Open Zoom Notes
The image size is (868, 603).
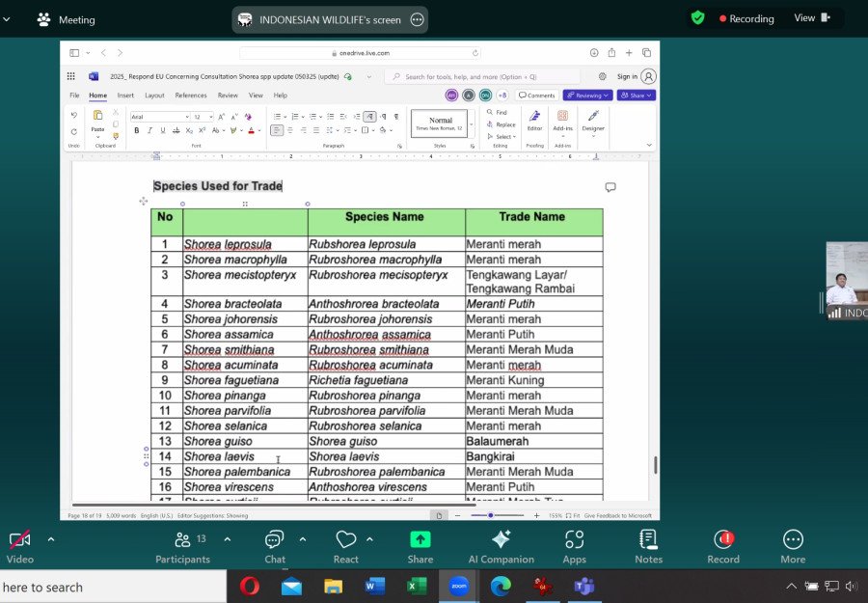(x=648, y=540)
